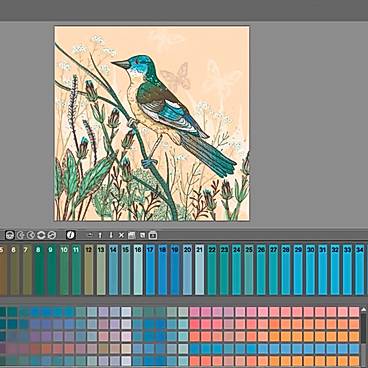Click the swatch grid vertical scrollbar track
Screen dimensions: 368x368
[x=364, y=340]
